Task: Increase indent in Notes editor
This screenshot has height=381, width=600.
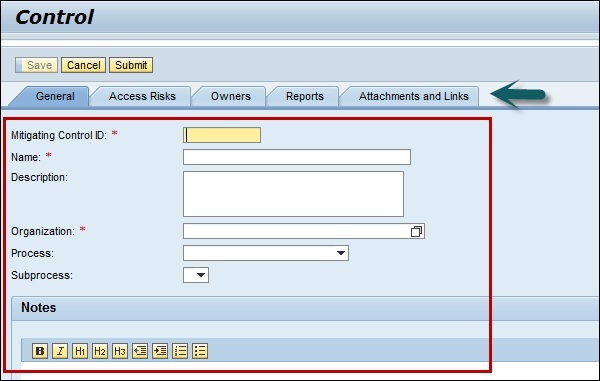Action: point(160,351)
